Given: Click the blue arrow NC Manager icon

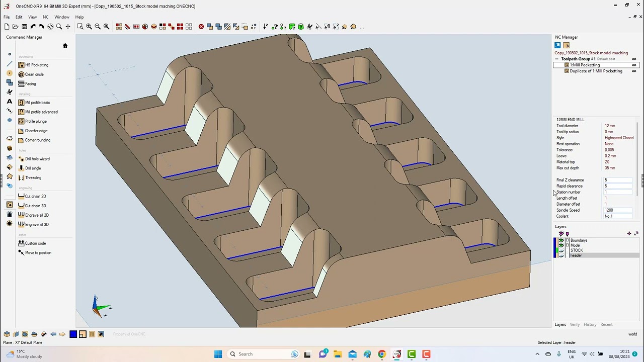Looking at the screenshot, I should pyautogui.click(x=557, y=45).
